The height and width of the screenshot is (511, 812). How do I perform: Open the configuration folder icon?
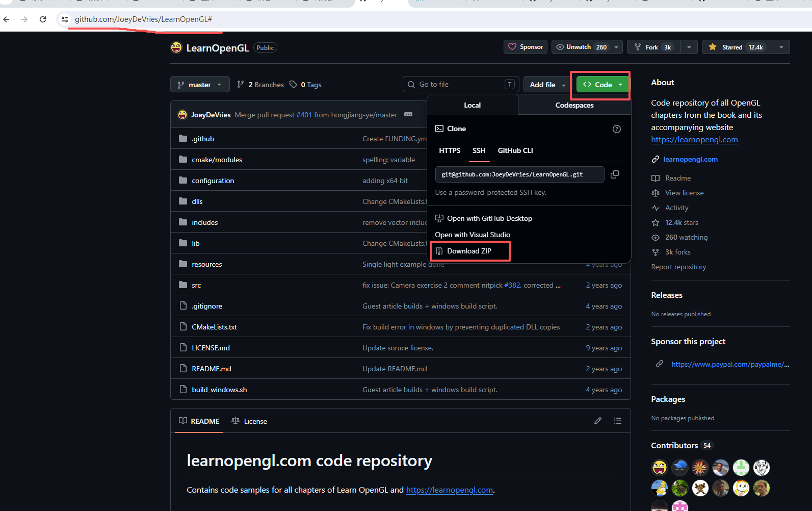coord(183,181)
